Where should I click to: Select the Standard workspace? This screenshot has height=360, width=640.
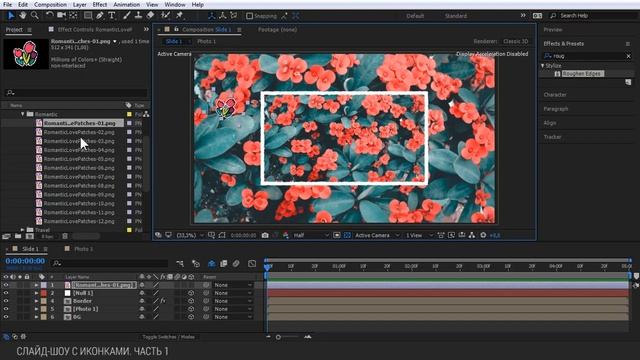point(456,16)
